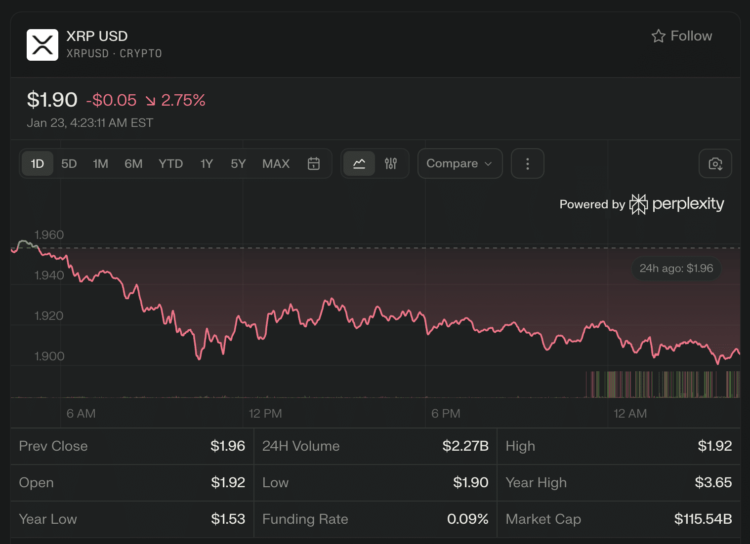Click the Funding Rate label
The image size is (750, 544).
pyautogui.click(x=305, y=519)
